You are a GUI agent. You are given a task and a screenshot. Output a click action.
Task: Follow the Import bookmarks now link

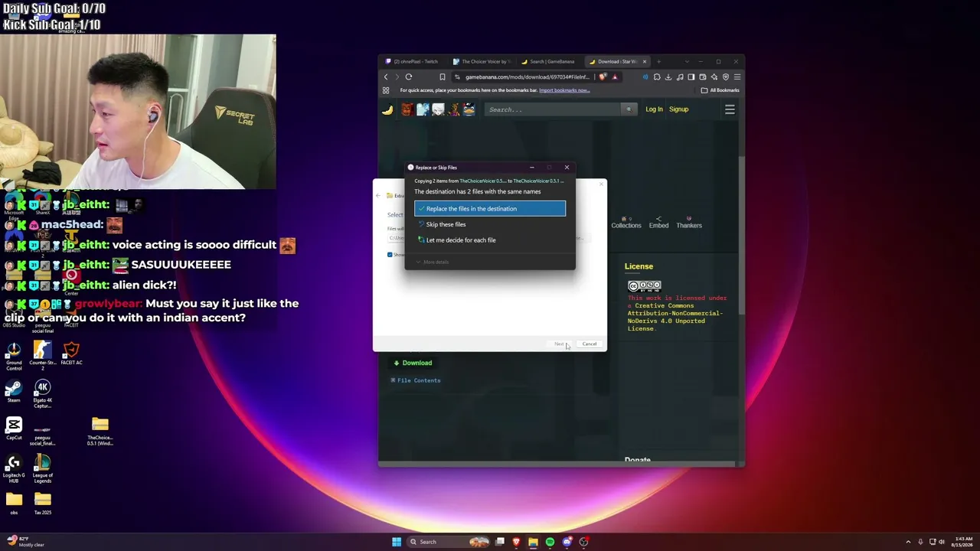point(564,90)
